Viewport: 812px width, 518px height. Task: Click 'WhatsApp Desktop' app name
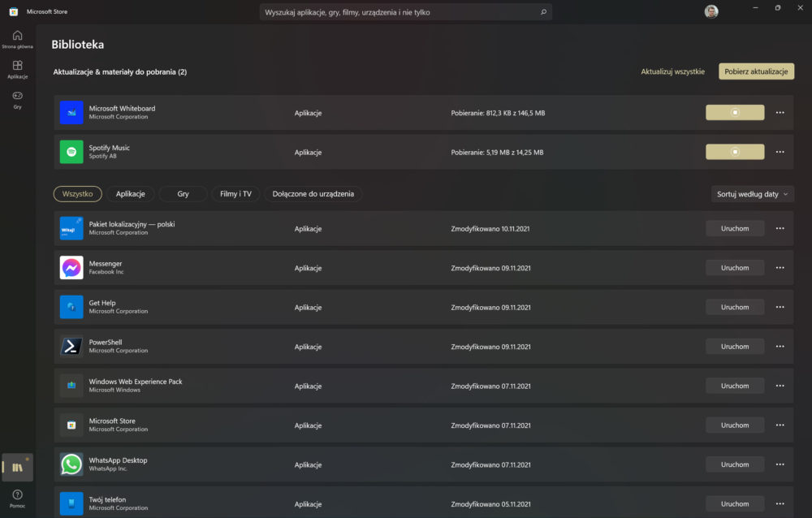[118, 460]
